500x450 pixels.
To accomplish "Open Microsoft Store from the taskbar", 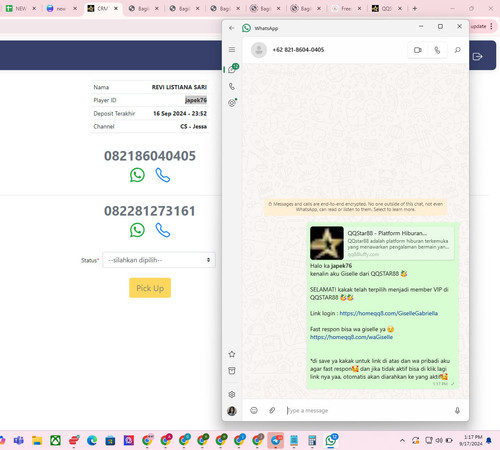I will [110, 440].
